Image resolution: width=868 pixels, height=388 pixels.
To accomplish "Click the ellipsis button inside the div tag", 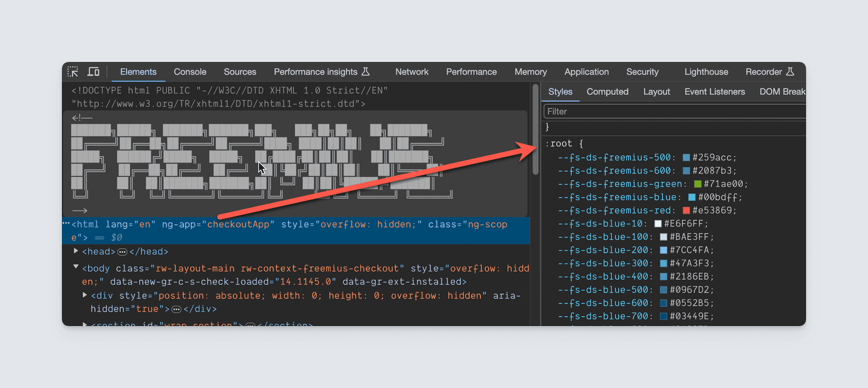I will tap(176, 309).
